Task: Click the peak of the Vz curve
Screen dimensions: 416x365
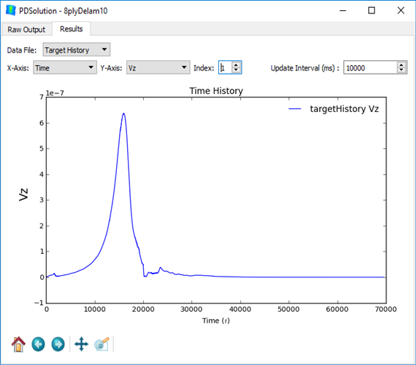Action: click(124, 114)
